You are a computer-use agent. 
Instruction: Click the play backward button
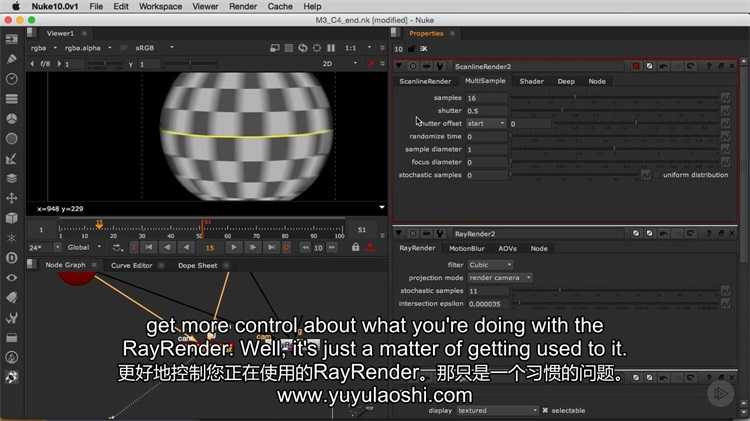(187, 247)
